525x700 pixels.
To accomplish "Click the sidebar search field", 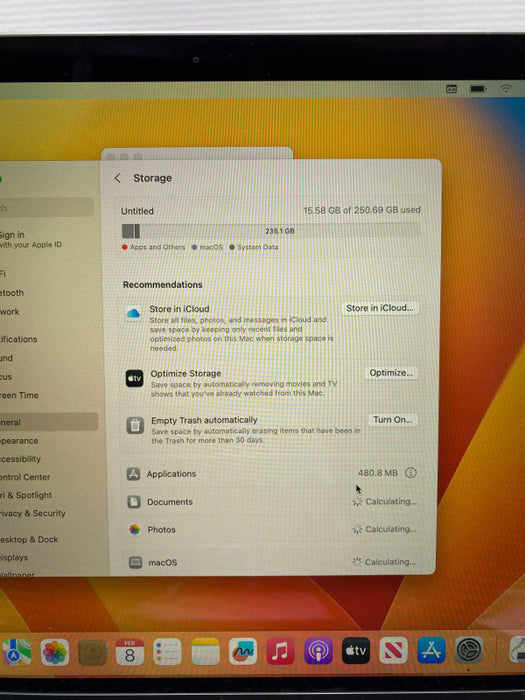I will click(x=46, y=207).
